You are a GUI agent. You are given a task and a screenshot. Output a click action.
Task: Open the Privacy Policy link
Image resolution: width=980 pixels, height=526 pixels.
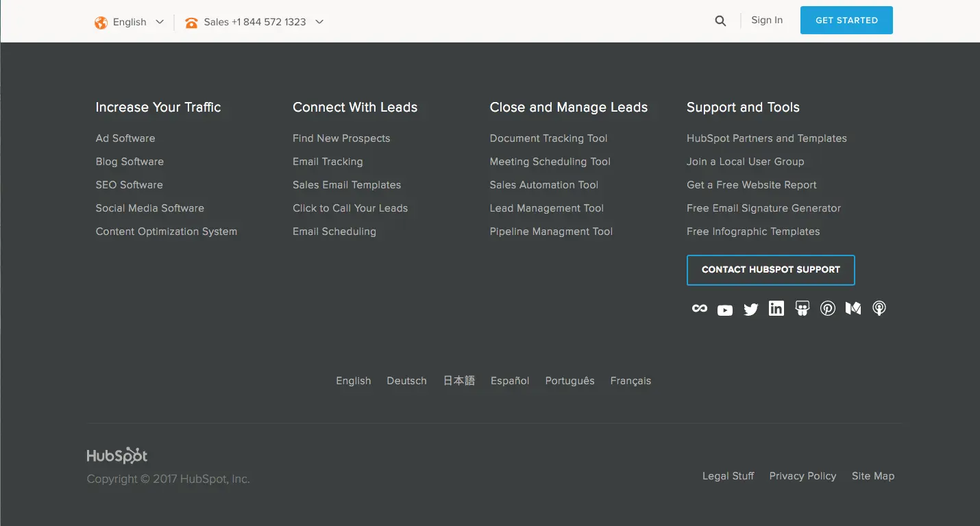[803, 476]
